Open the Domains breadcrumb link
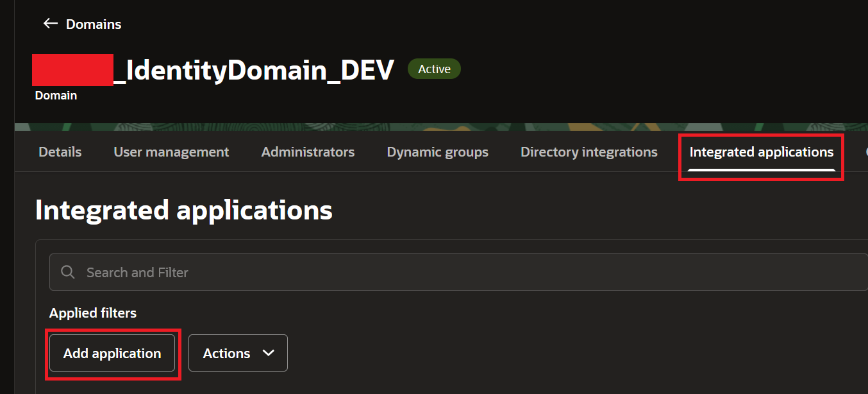The image size is (868, 394). pyautogui.click(x=94, y=24)
